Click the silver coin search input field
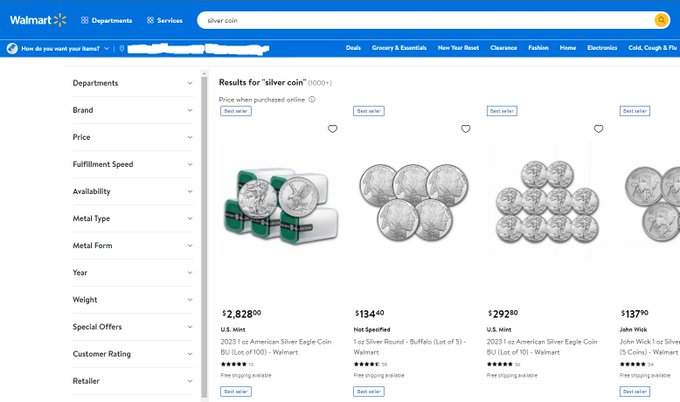 coord(420,20)
